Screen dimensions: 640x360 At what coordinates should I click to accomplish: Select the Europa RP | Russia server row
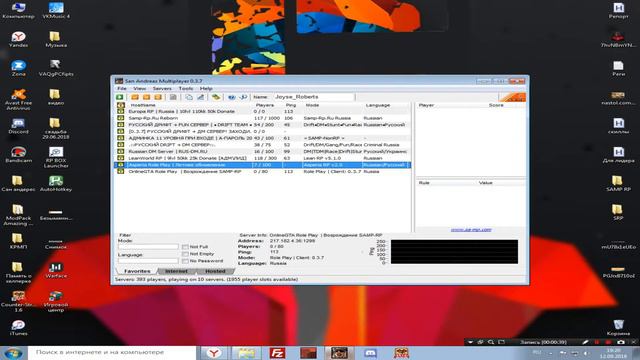tap(262, 111)
